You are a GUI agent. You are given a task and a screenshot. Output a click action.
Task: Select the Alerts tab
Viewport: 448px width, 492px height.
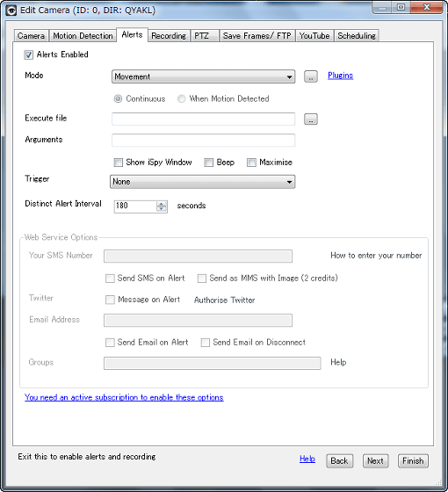(132, 34)
